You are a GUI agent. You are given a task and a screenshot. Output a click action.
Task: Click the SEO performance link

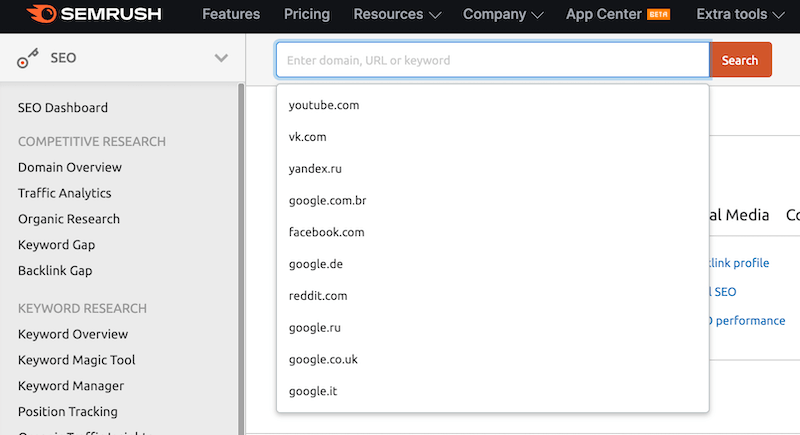[747, 321]
